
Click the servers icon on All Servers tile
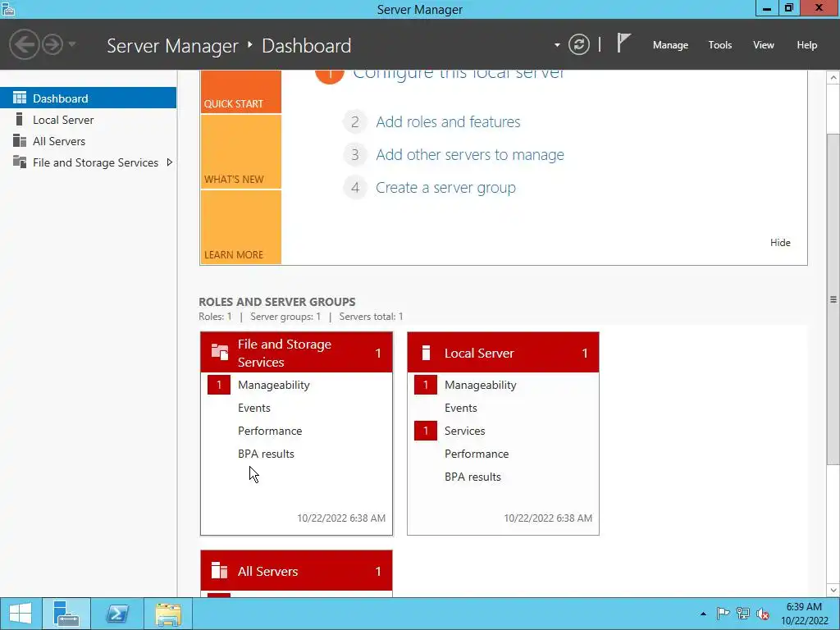coord(220,571)
